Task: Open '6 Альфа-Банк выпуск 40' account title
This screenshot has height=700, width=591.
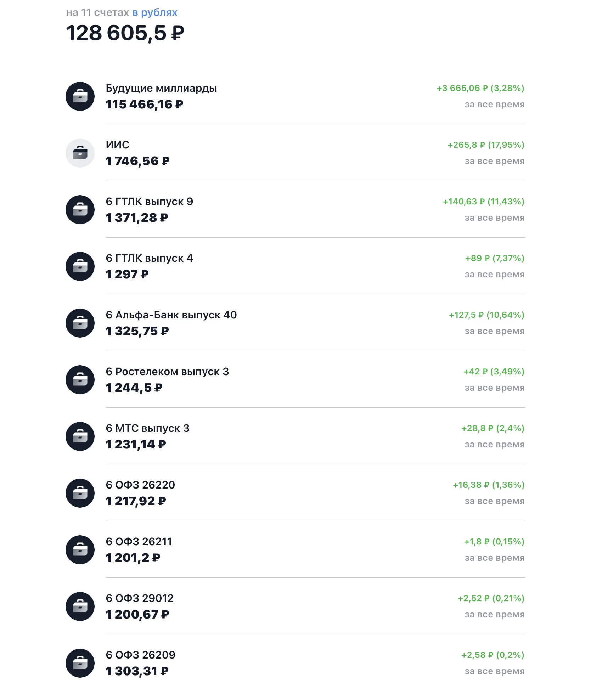Action: point(171,315)
